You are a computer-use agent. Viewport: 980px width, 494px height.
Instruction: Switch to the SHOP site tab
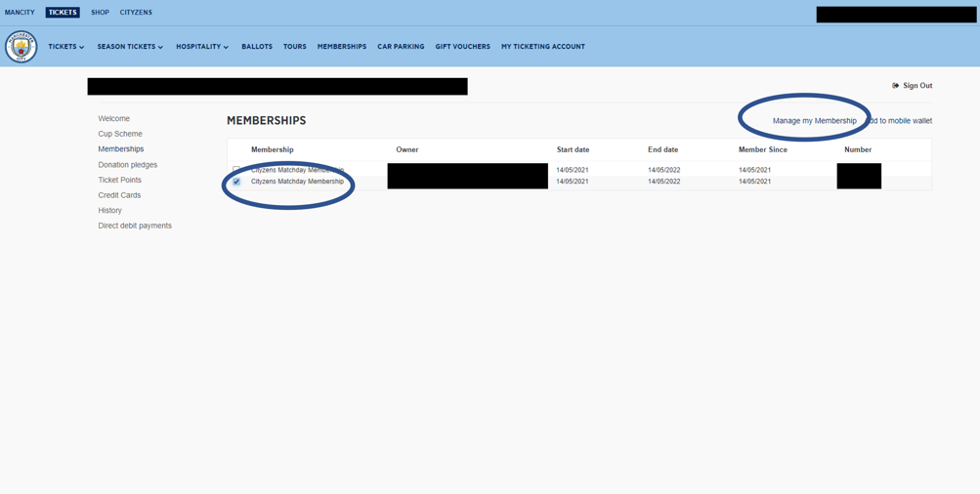[100, 13]
